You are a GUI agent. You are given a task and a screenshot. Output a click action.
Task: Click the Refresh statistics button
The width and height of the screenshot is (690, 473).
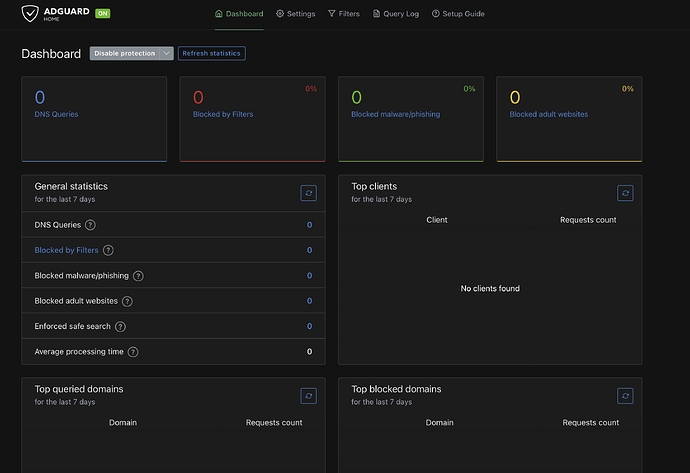tap(211, 54)
